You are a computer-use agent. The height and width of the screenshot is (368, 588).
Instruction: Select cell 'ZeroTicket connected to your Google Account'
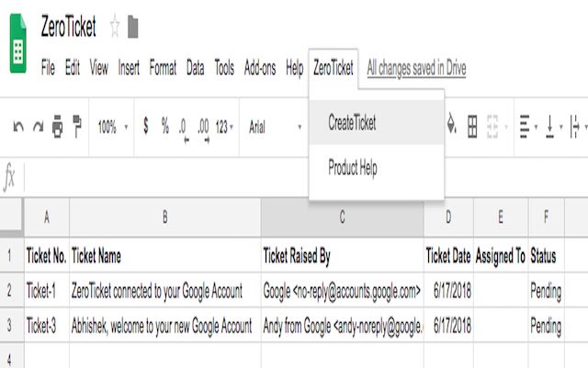click(165, 291)
